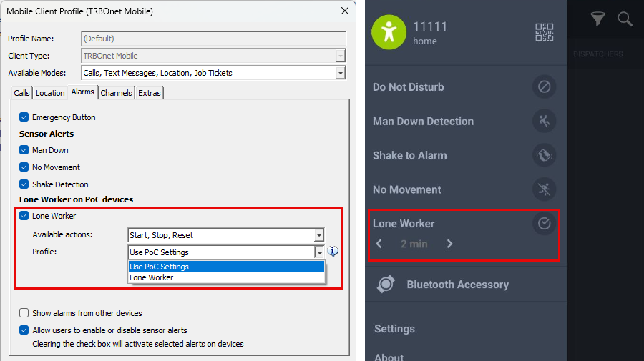
Task: Toggle the No Movement icon
Action: (545, 189)
